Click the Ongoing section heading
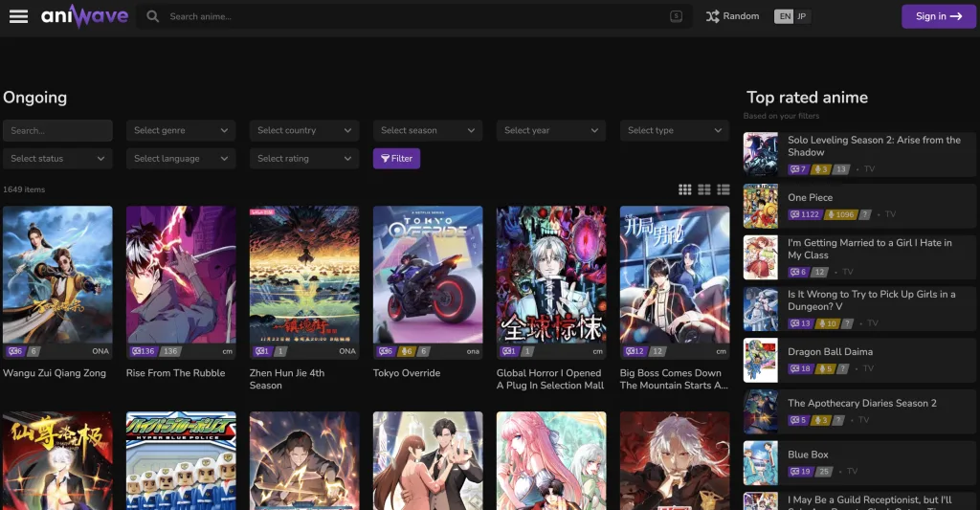Image resolution: width=980 pixels, height=510 pixels. pos(35,98)
